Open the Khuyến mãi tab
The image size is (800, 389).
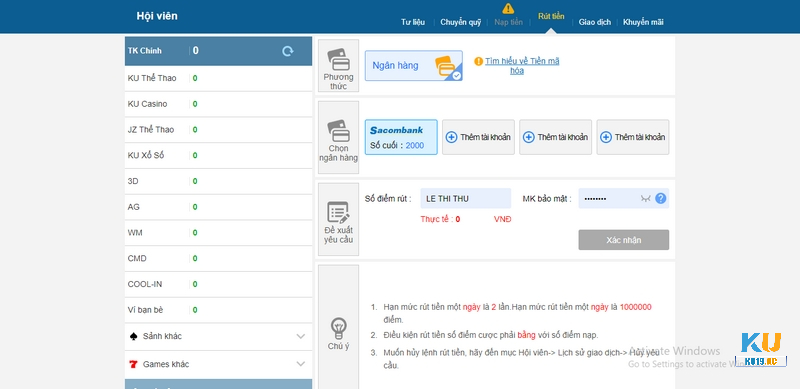coord(643,22)
